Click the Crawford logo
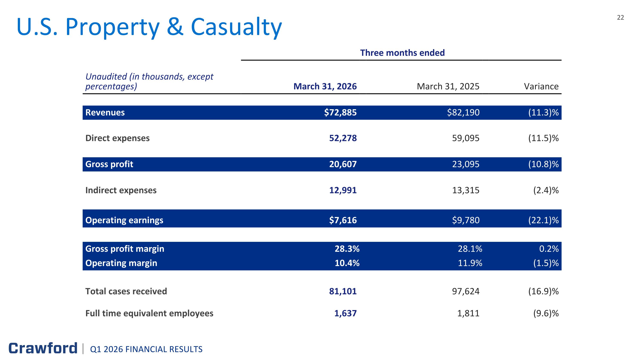This screenshot has height=362, width=644. coord(43,348)
